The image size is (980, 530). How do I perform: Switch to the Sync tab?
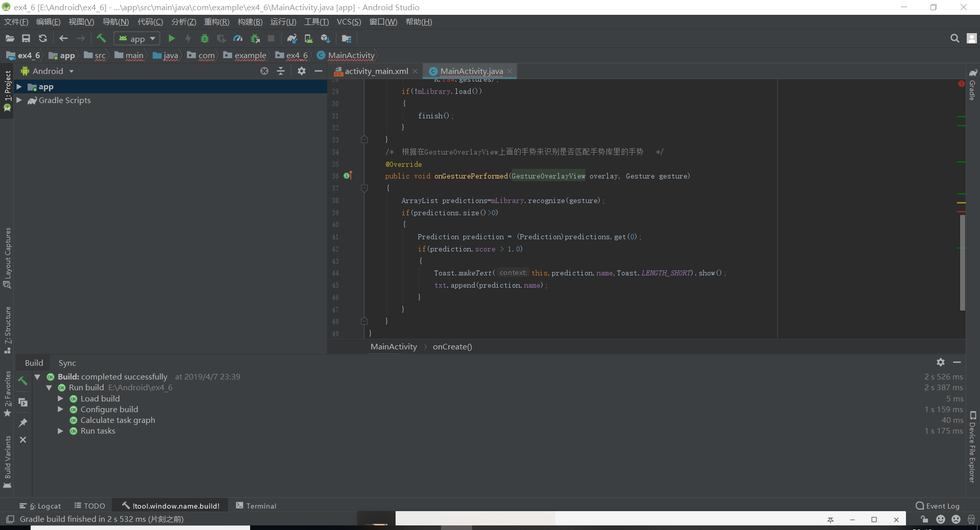coord(67,363)
